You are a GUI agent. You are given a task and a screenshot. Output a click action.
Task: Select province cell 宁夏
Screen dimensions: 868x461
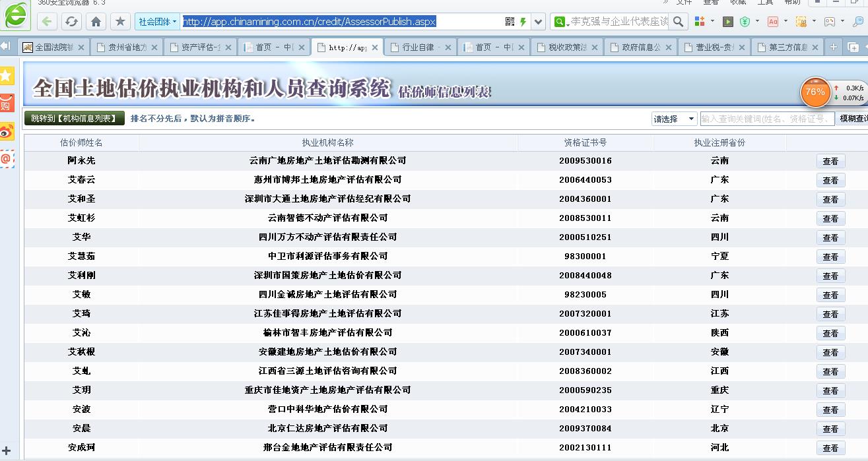(x=719, y=256)
